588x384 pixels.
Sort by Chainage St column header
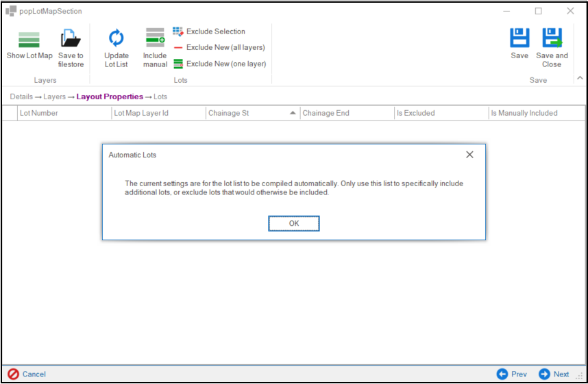coord(228,113)
